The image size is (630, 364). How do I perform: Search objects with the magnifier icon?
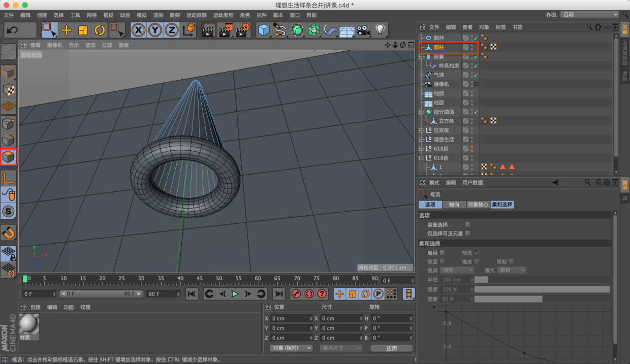click(589, 27)
